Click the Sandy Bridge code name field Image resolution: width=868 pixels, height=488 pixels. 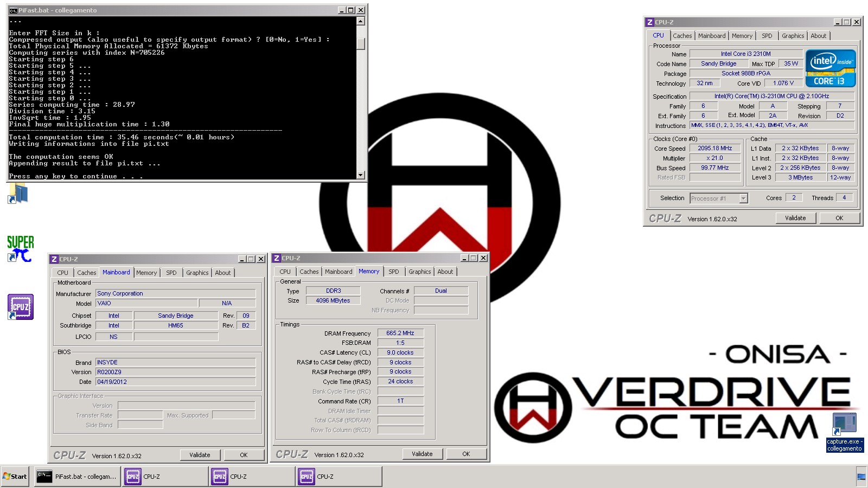[x=718, y=63]
